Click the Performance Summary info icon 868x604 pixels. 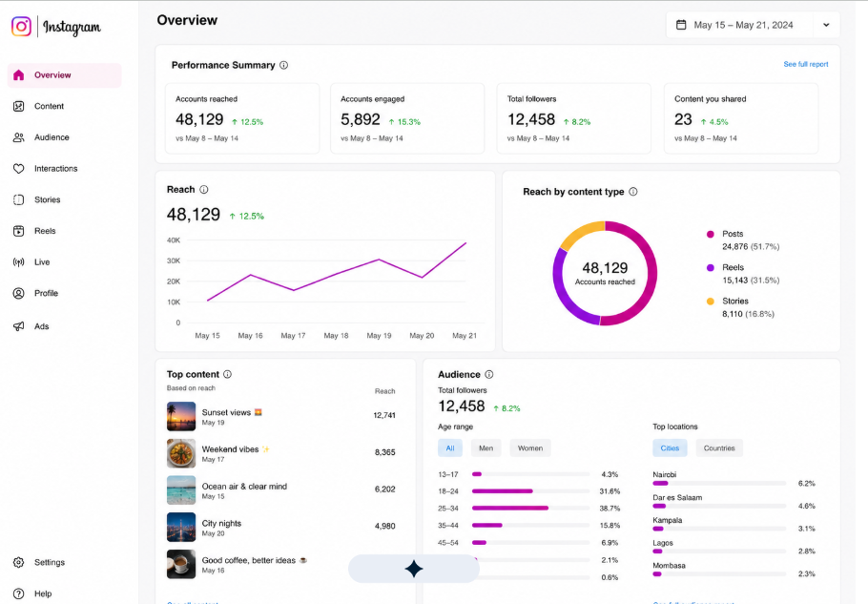point(284,65)
